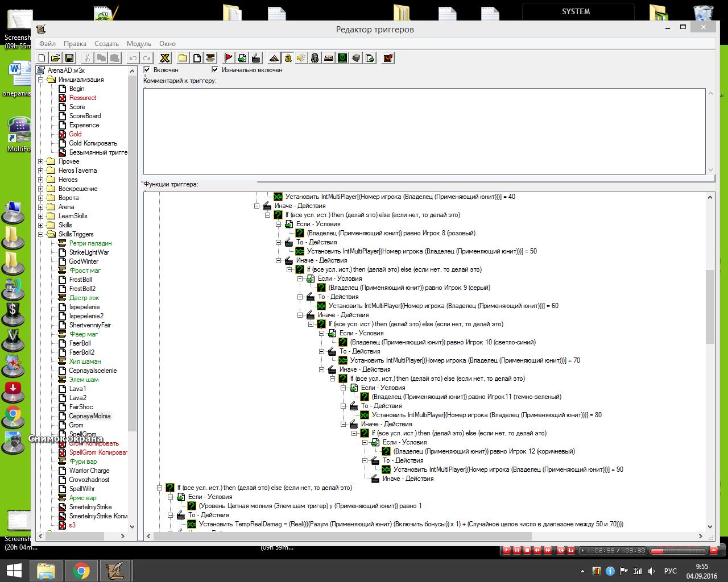This screenshot has width=728, height=582.
Task: Expand the Arena category
Action: coord(41,207)
